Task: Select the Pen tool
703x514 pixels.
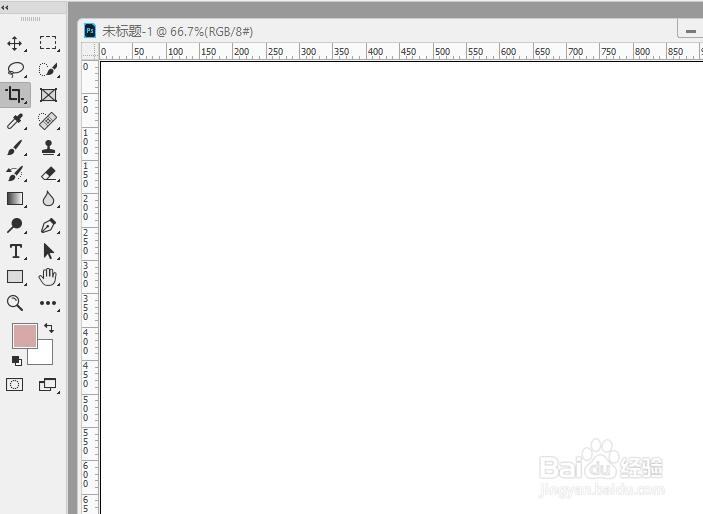Action: point(48,226)
